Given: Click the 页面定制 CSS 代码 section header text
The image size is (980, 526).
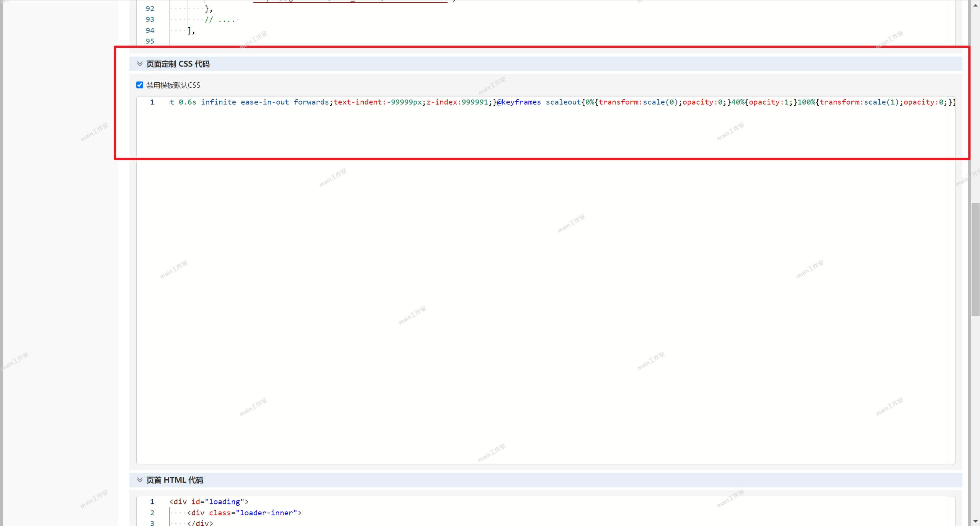Looking at the screenshot, I should pyautogui.click(x=178, y=64).
